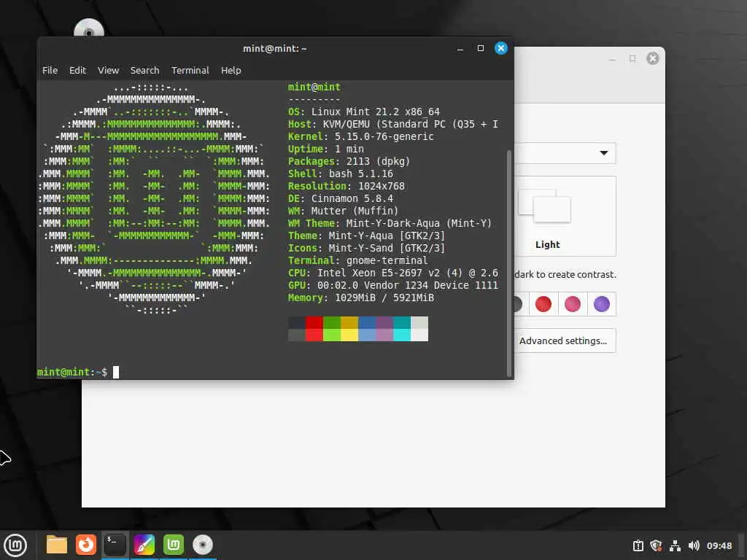Open the Linux Mint start menu

[15, 545]
